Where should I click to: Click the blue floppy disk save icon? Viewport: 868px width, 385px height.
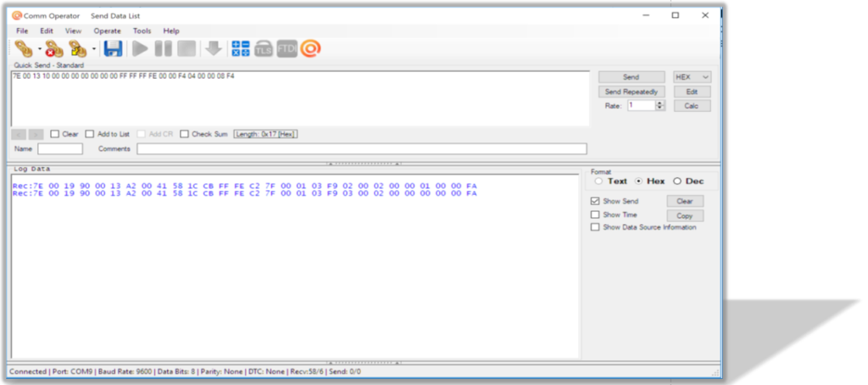pyautogui.click(x=113, y=49)
